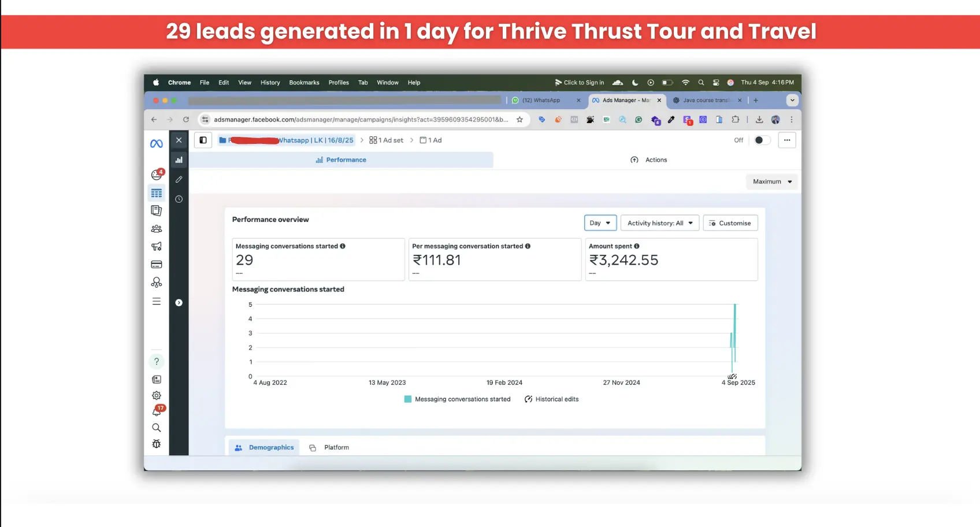
Task: Select the History clock icon in dark panel
Action: pyautogui.click(x=179, y=199)
